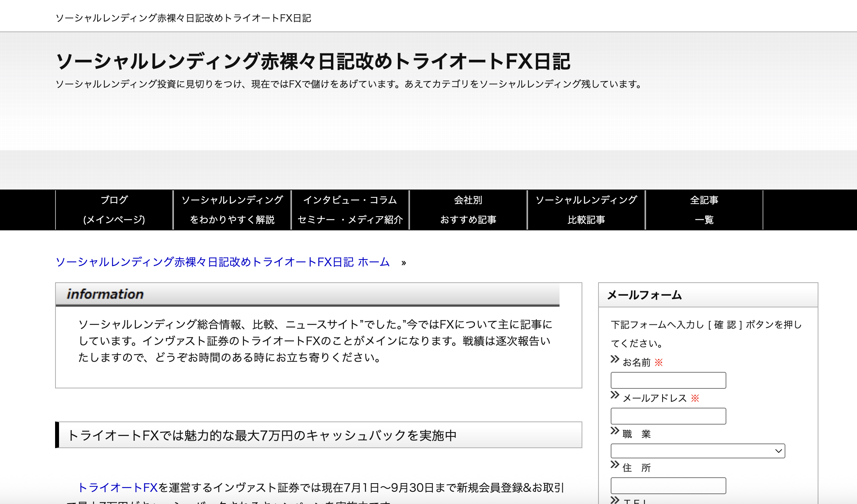Click double-arrow icon beside 住所 label
Viewport: 857px width, 504px height.
615,465
